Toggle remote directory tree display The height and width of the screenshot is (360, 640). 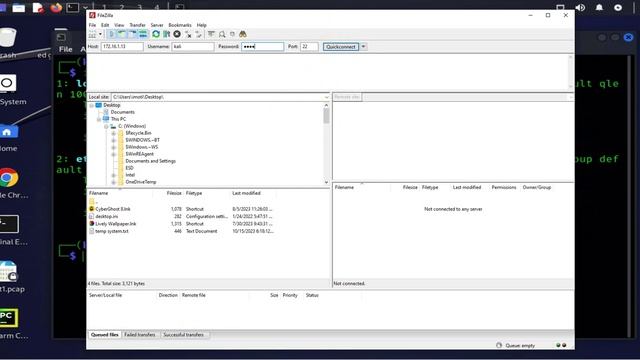click(x=132, y=34)
